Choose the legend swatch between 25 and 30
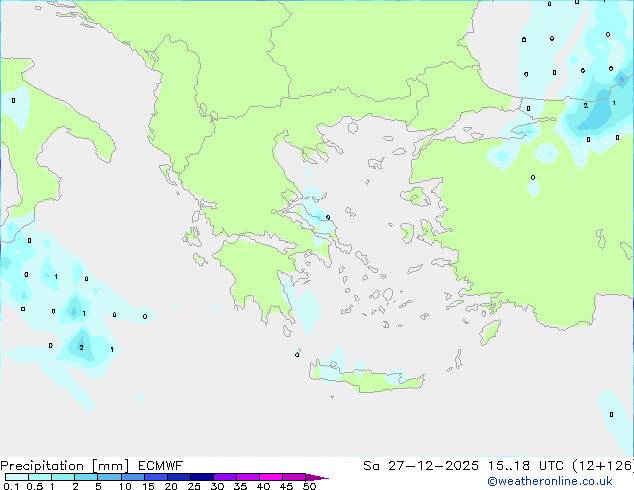 pos(201,477)
